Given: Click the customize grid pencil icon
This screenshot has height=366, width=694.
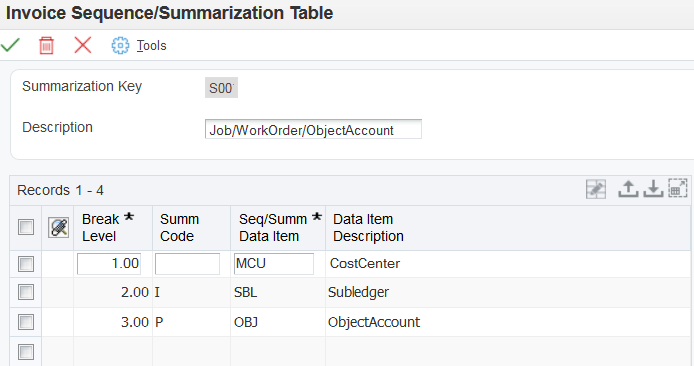Looking at the screenshot, I should (596, 189).
